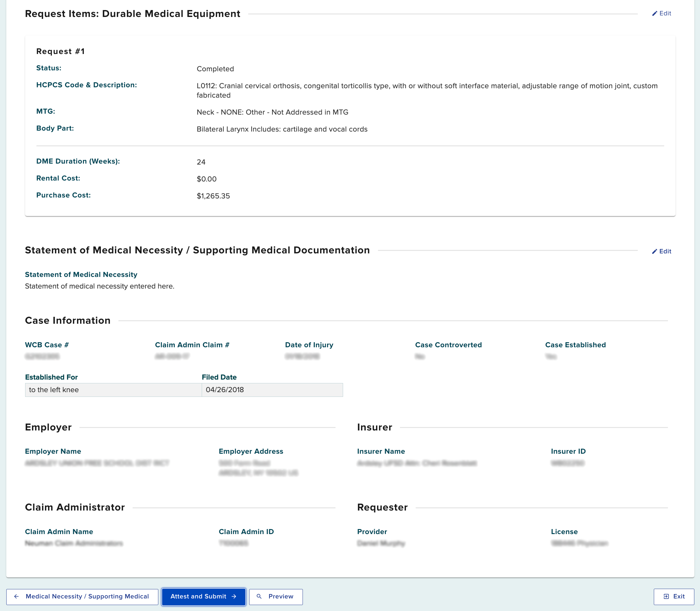Screen dimensions: 700x611
Task: Exit the request review page
Action: click(x=674, y=596)
